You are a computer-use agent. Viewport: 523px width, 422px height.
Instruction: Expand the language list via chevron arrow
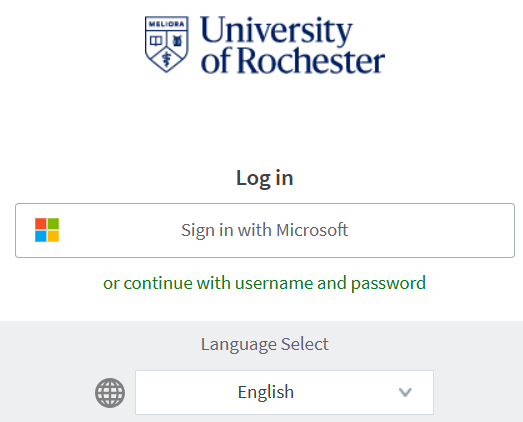click(405, 392)
